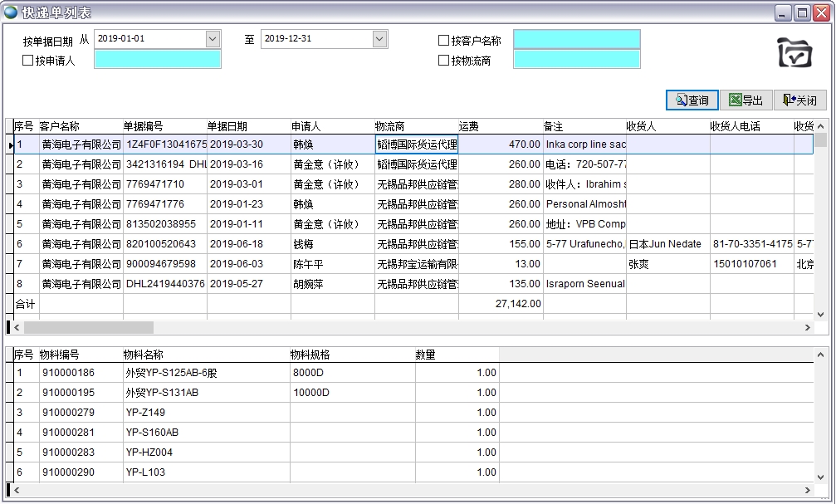This screenshot has height=504, width=836.
Task: Click the cyan applicant input field
Action: click(158, 60)
